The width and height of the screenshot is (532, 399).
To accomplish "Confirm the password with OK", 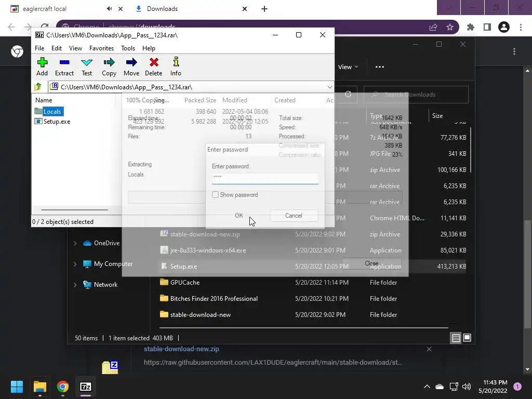I will 239,216.
